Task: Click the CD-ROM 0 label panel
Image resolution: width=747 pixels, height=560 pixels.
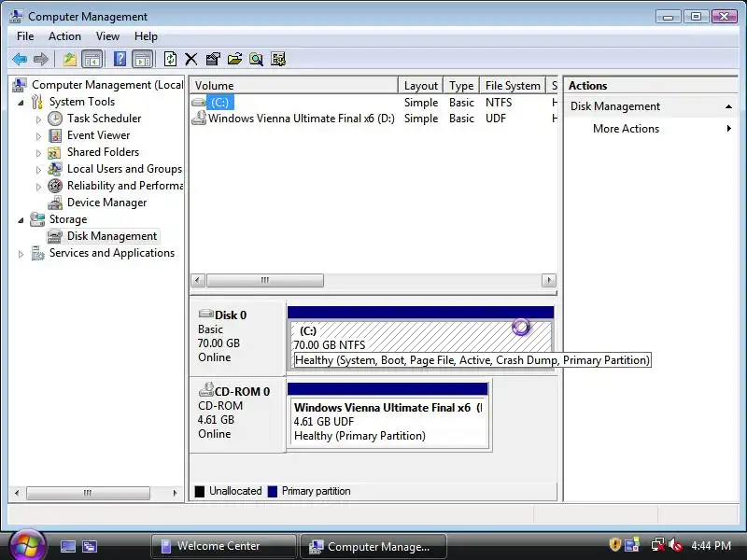Action: [237, 413]
